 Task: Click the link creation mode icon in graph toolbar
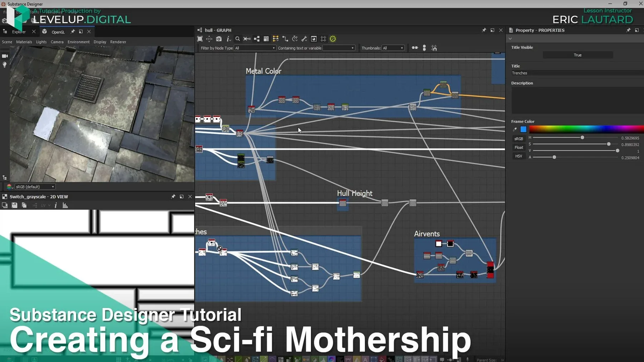[247, 39]
